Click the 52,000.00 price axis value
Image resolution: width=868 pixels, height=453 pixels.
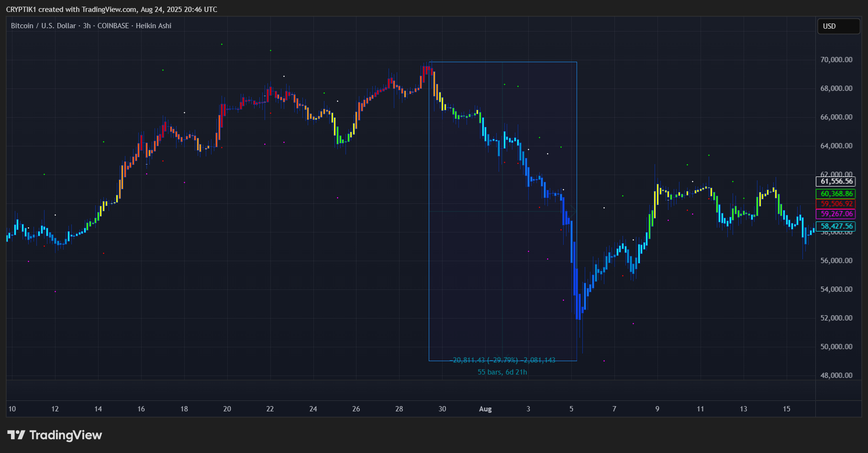[836, 318]
